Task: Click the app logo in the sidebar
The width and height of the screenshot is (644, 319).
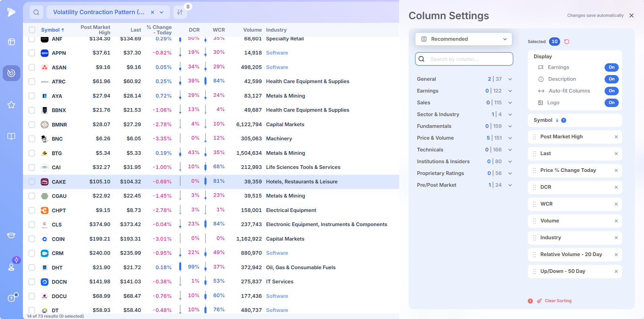Action: click(11, 12)
